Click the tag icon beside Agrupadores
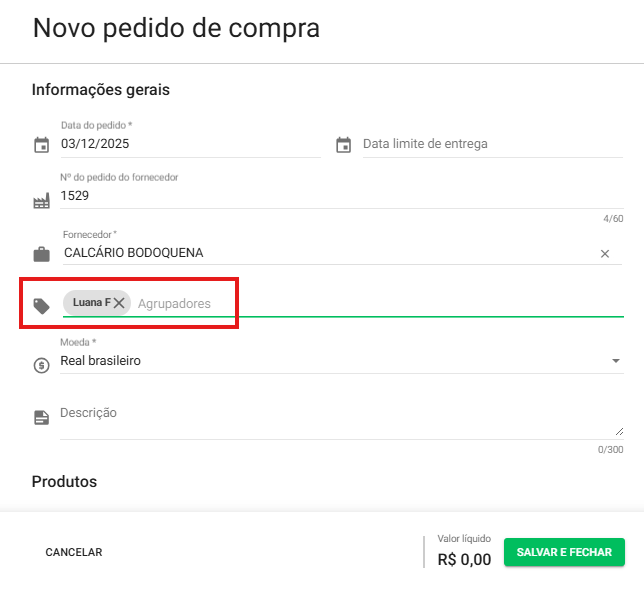The height and width of the screenshot is (592, 644). click(x=42, y=306)
